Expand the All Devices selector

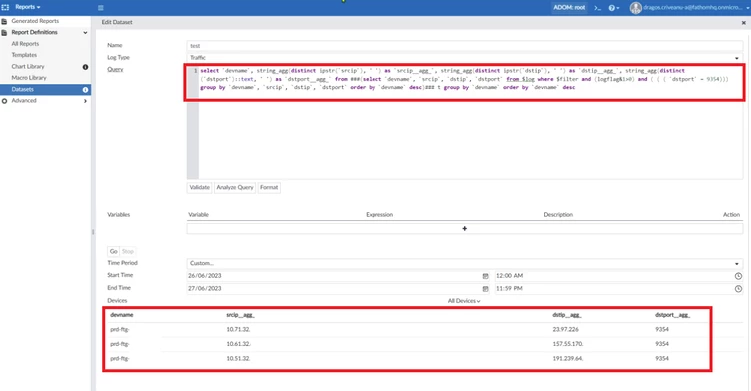point(464,301)
